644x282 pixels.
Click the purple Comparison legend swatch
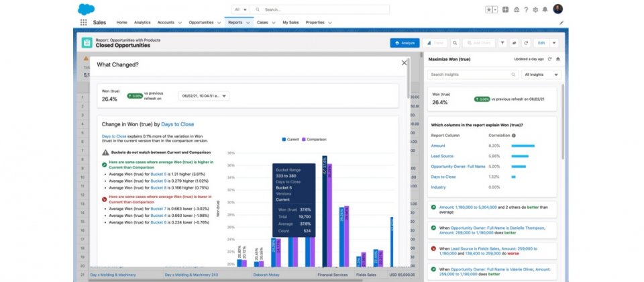pos(305,140)
